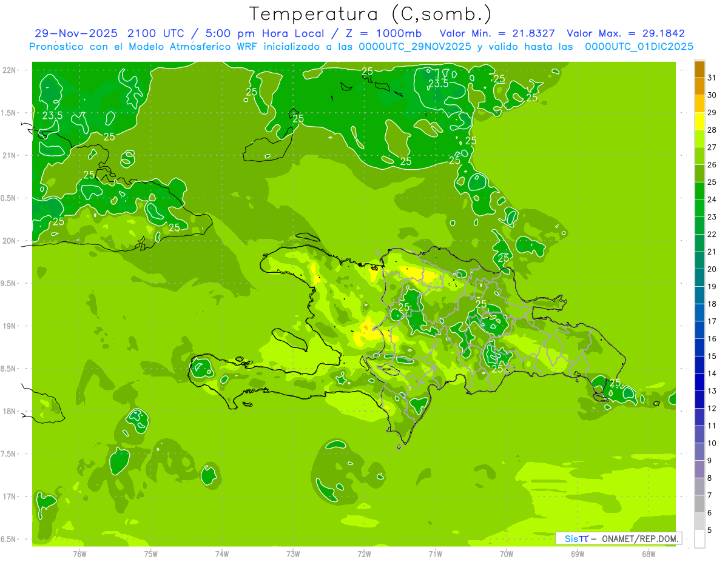Click the dark blue legend swatch between 13 and 14
The height and width of the screenshot is (562, 728).
(x=699, y=383)
